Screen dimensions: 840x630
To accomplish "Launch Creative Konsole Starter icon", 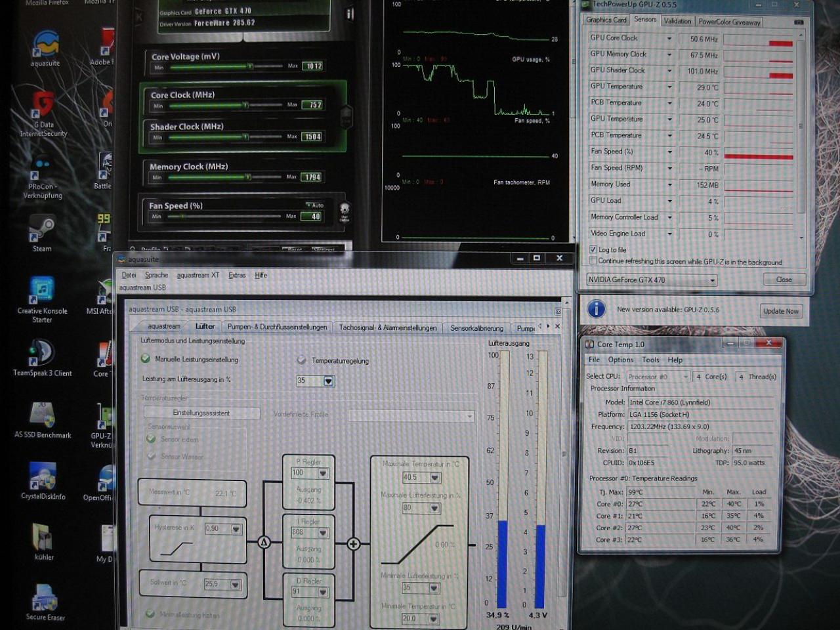I will coord(42,298).
